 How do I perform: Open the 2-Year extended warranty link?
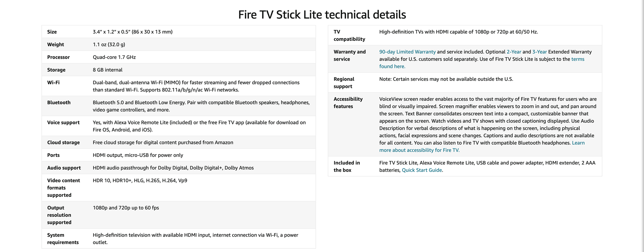[514, 52]
